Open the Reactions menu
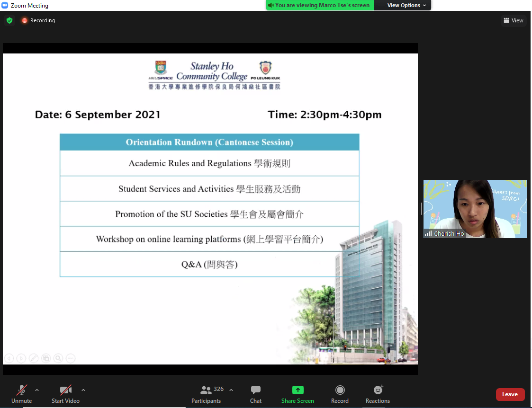Image resolution: width=532 pixels, height=408 pixels. [378, 394]
